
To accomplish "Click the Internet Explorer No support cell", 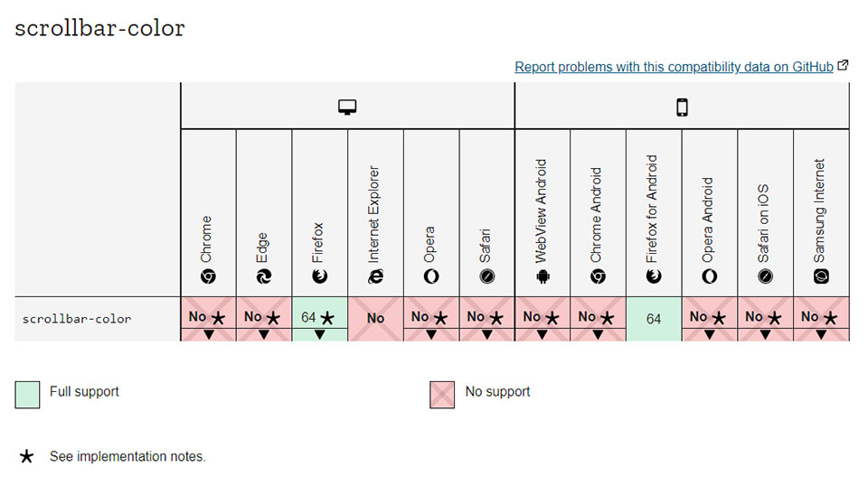I will tap(375, 319).
